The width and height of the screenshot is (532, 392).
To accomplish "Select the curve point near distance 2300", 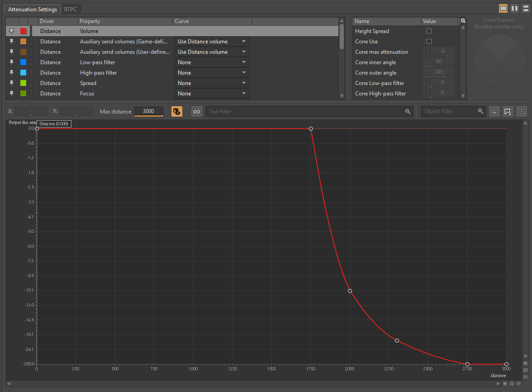I will coord(397,340).
